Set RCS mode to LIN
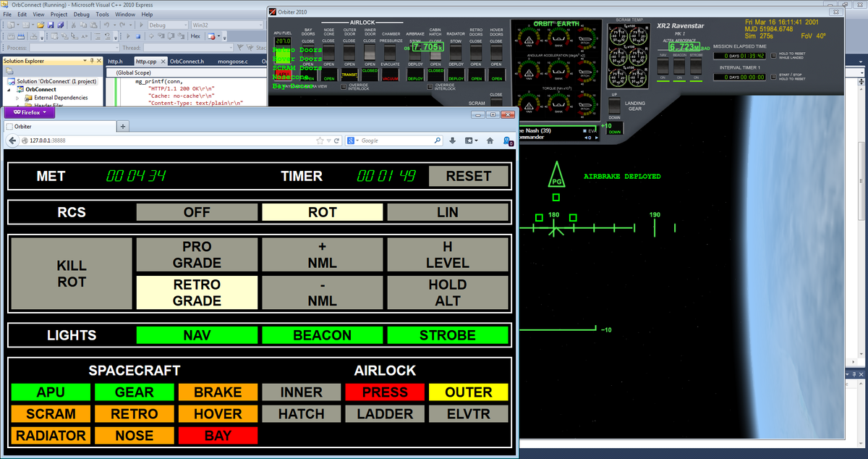The image size is (868, 459). [x=448, y=212]
